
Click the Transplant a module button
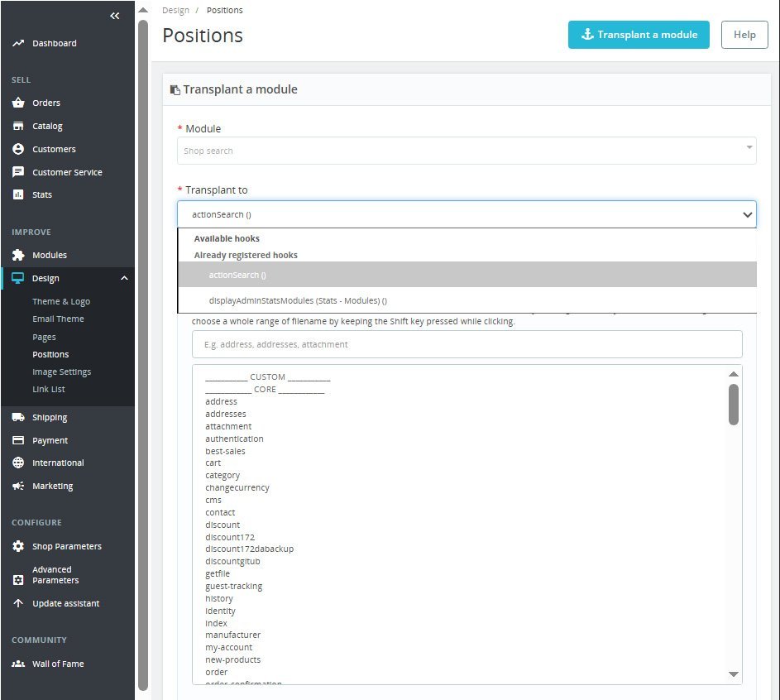639,35
